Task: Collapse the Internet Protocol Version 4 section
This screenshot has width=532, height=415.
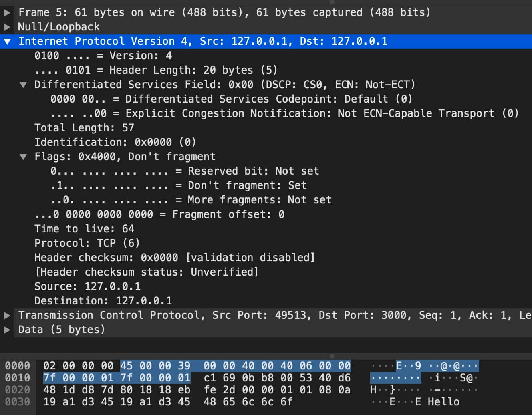Action: [7, 41]
